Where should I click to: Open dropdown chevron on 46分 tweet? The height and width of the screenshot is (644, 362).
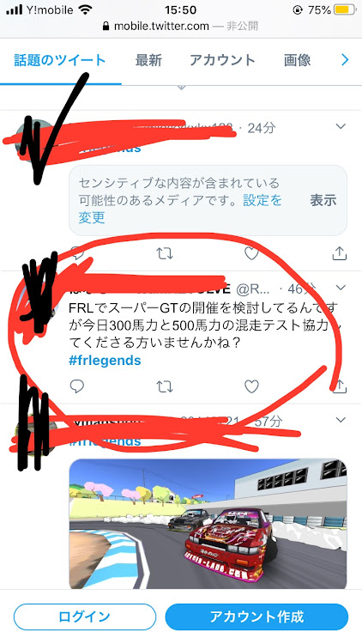click(x=341, y=288)
